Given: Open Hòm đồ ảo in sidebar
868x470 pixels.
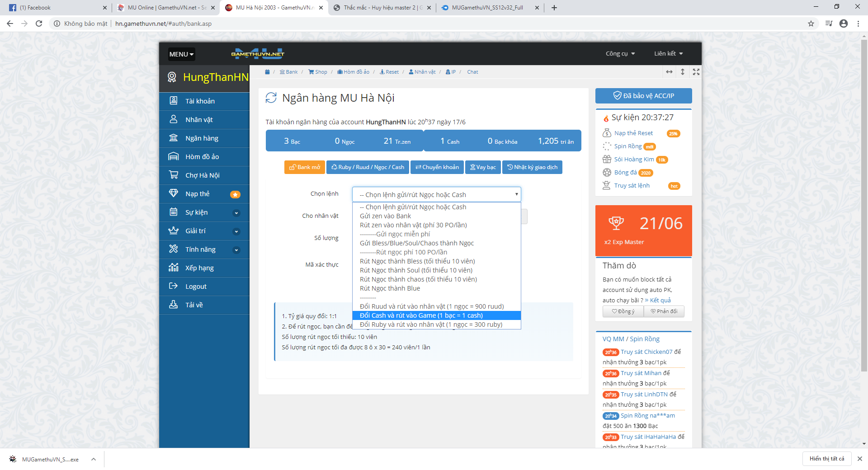Looking at the screenshot, I should pyautogui.click(x=202, y=157).
